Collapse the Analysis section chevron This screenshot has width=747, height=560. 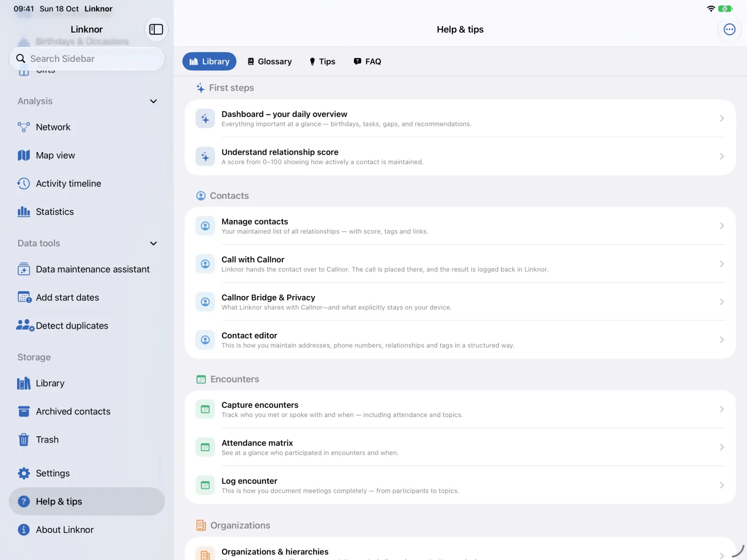click(154, 101)
